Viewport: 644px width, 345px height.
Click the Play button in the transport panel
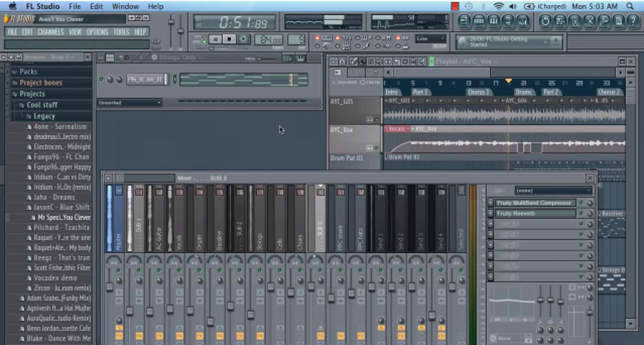216,39
